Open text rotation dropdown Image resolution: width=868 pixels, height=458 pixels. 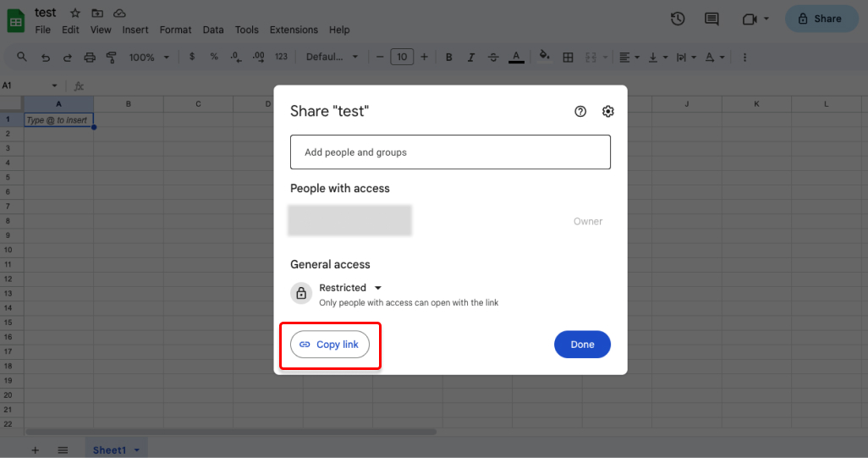tap(715, 57)
